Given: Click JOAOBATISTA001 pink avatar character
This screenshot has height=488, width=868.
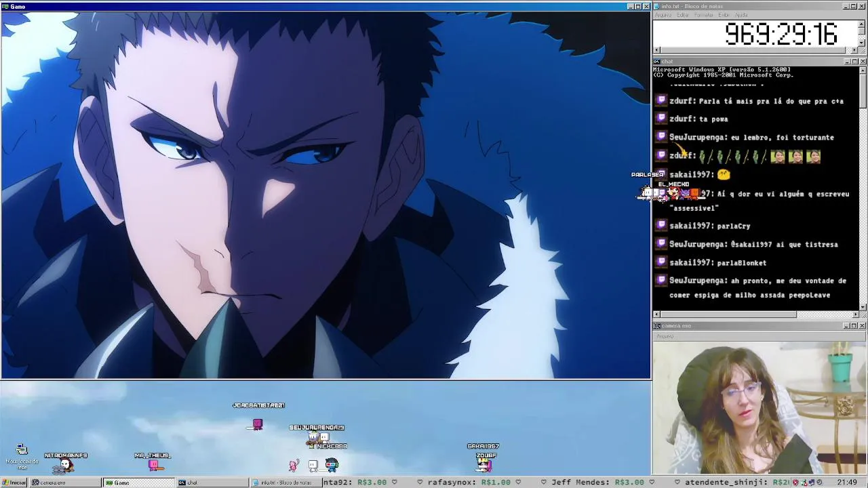Looking at the screenshot, I should click(257, 424).
